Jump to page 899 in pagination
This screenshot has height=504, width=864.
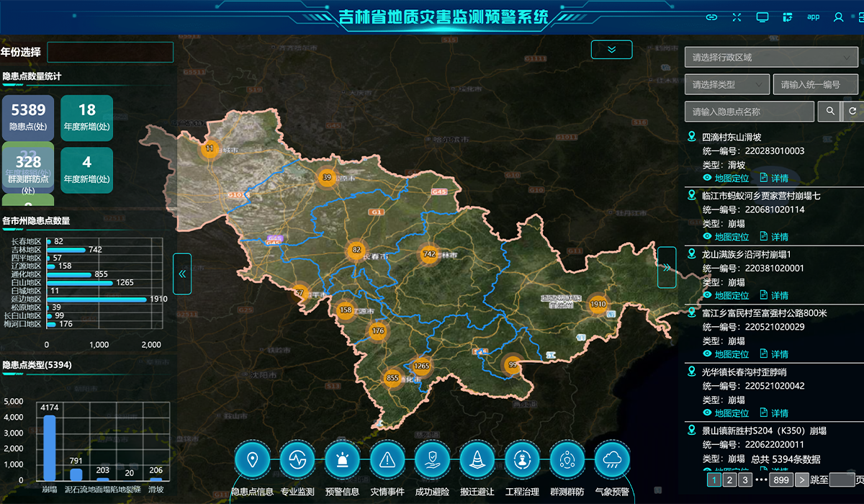click(780, 480)
